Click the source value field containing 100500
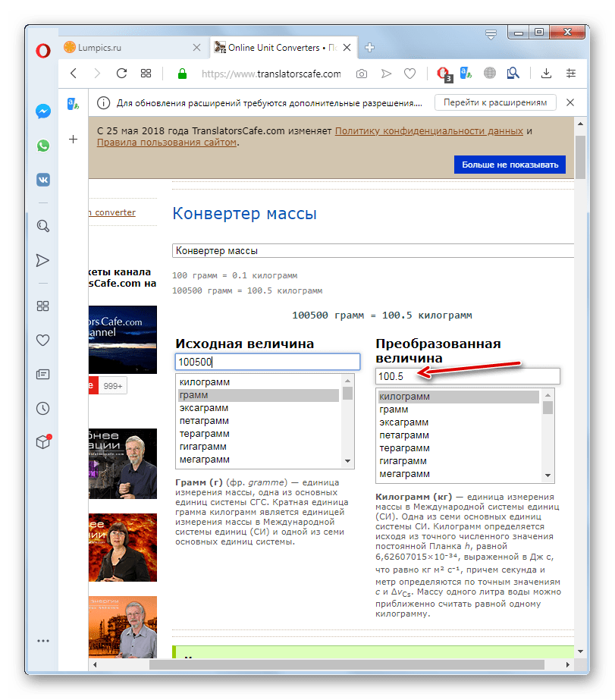Screen dimensions: 615x700 [x=267, y=362]
